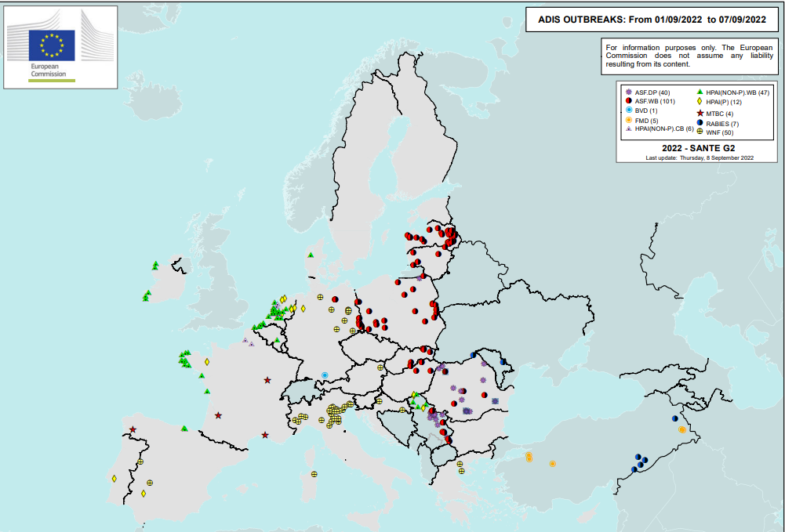Select the green HPAI triangle marker in Denmark
785x532 pixels.
click(311, 255)
